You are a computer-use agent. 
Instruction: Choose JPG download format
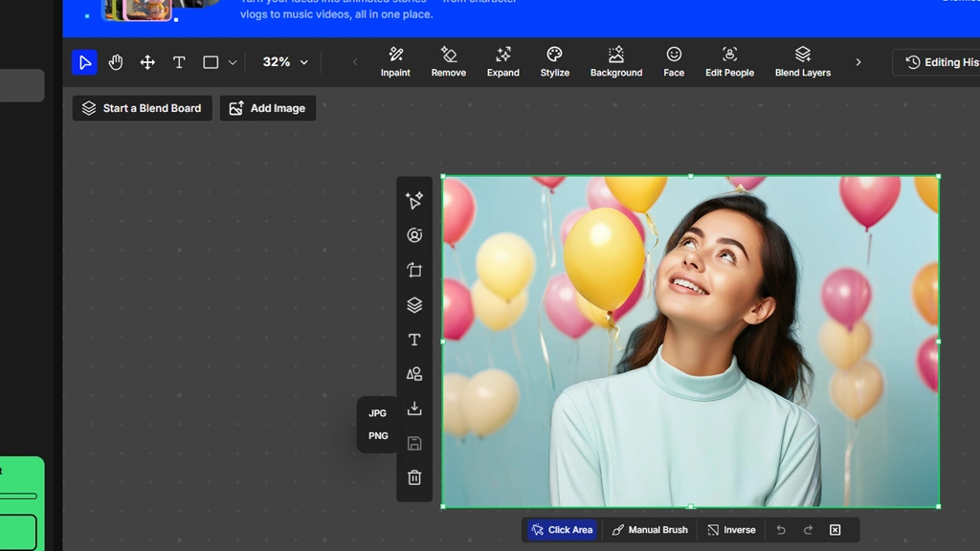(378, 413)
